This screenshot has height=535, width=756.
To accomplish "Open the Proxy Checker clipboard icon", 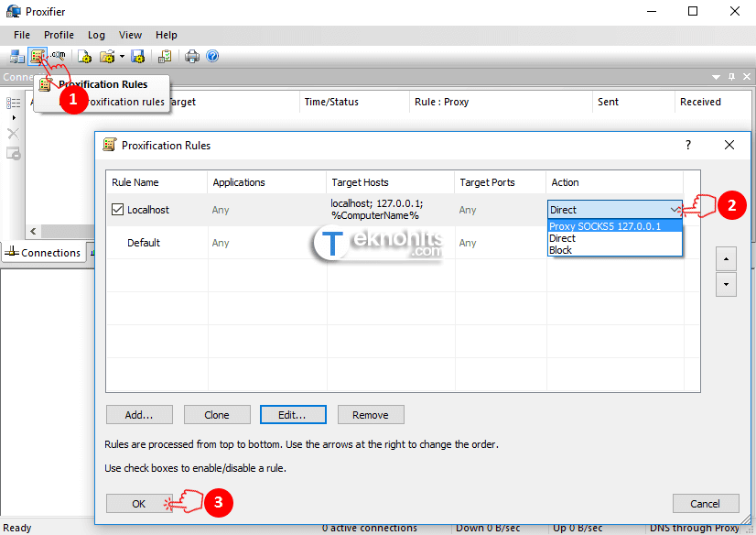I will point(165,57).
